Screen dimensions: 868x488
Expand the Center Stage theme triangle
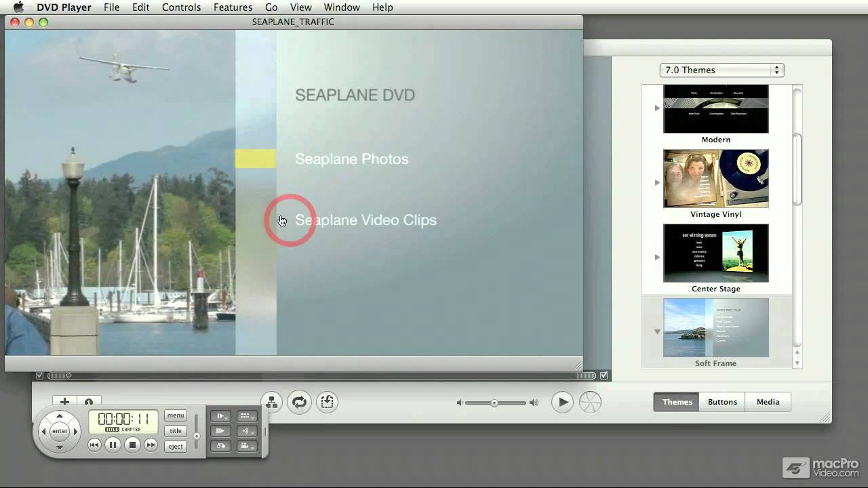656,257
